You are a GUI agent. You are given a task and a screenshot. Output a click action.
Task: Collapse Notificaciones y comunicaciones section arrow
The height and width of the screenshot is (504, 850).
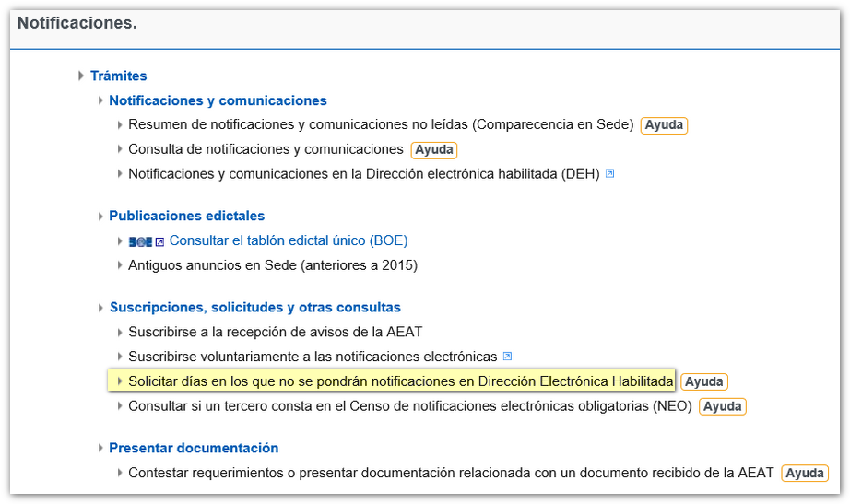[100, 100]
